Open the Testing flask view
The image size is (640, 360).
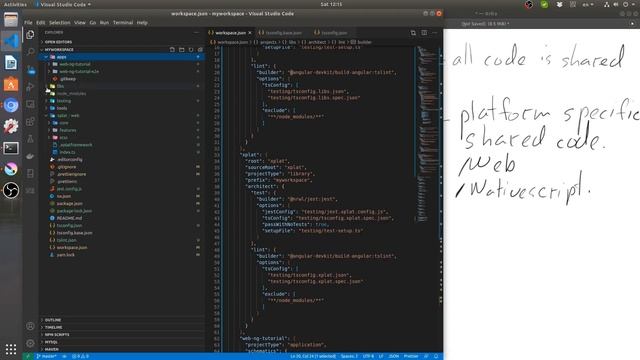30,139
